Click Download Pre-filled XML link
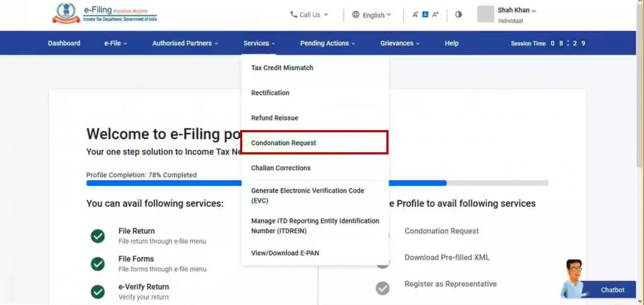This screenshot has width=644, height=305. [447, 258]
